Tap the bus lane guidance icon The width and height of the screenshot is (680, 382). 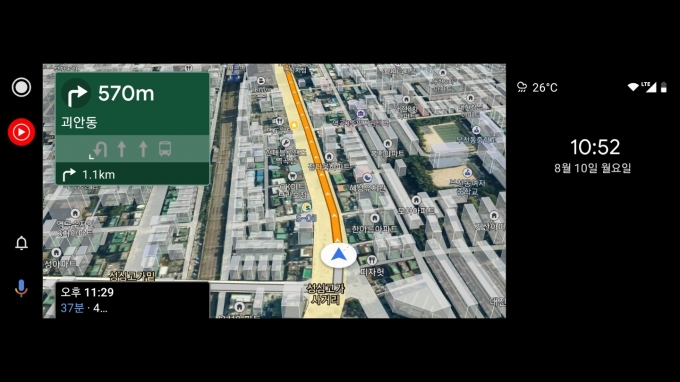coord(165,148)
